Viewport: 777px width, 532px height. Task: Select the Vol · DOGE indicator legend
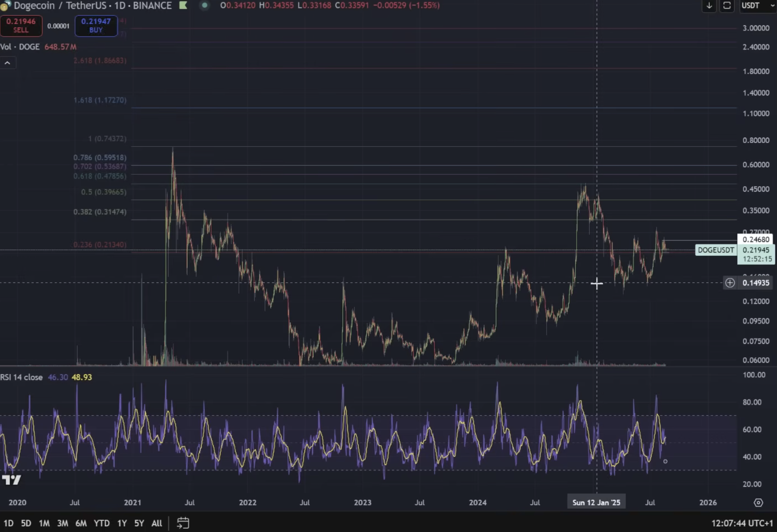pos(20,47)
